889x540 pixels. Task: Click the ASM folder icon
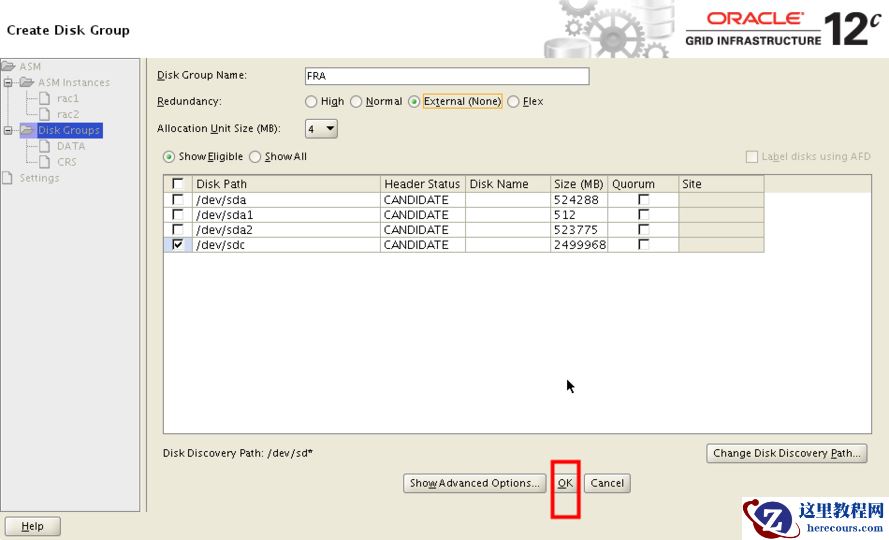pyautogui.click(x=8, y=66)
